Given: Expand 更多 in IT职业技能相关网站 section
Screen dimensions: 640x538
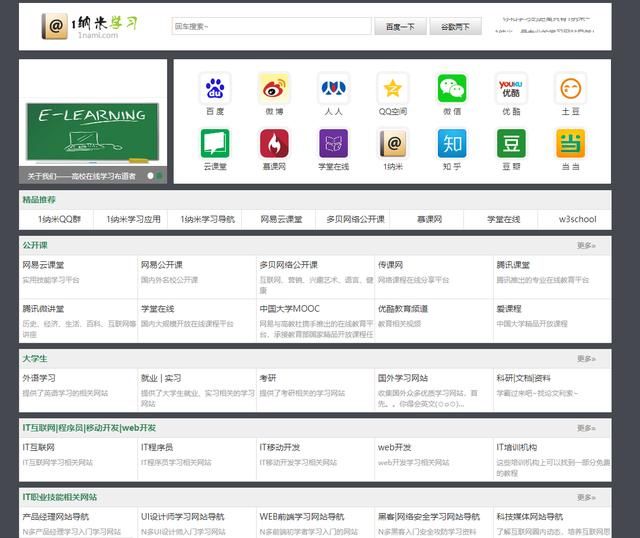Looking at the screenshot, I should click(x=586, y=498).
